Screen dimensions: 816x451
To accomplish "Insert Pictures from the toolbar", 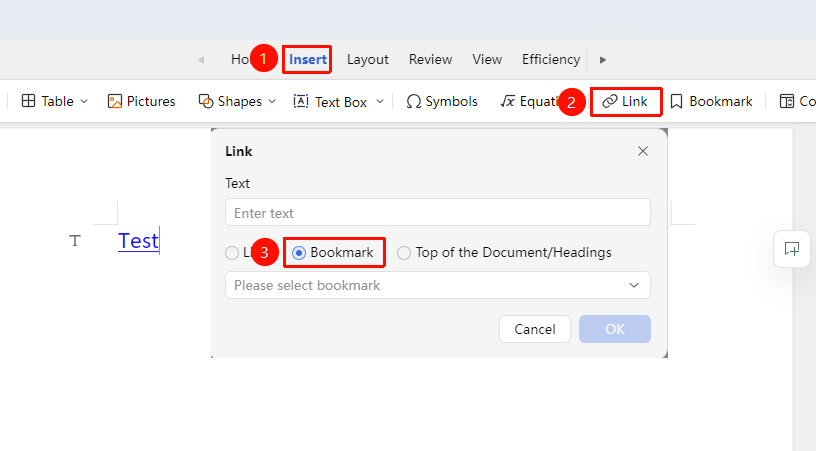I will point(142,101).
